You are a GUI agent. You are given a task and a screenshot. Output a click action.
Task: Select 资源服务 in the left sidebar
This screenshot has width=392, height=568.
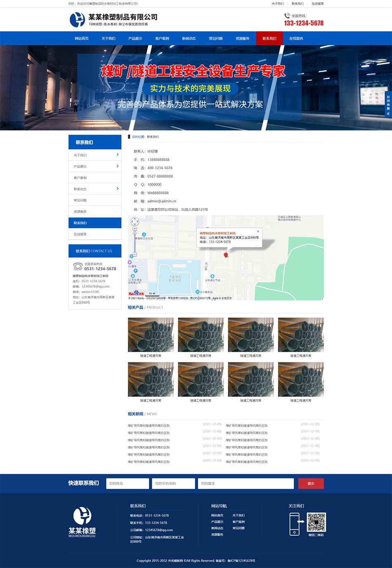(x=95, y=211)
